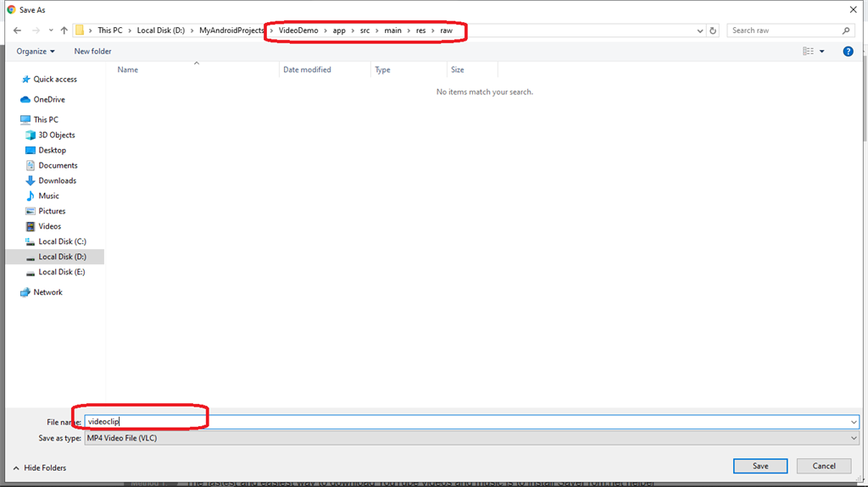This screenshot has height=487, width=868.
Task: Refresh the raw folder view
Action: [x=713, y=31]
